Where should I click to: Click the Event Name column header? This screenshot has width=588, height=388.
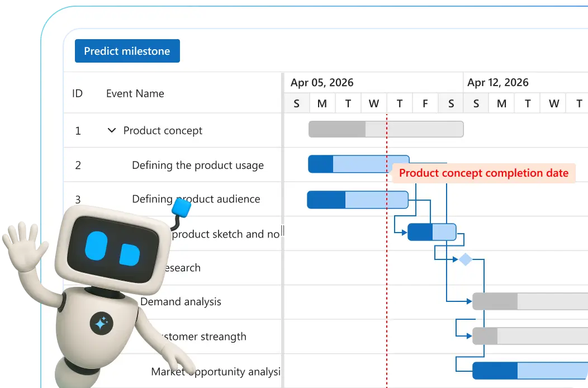pyautogui.click(x=134, y=93)
